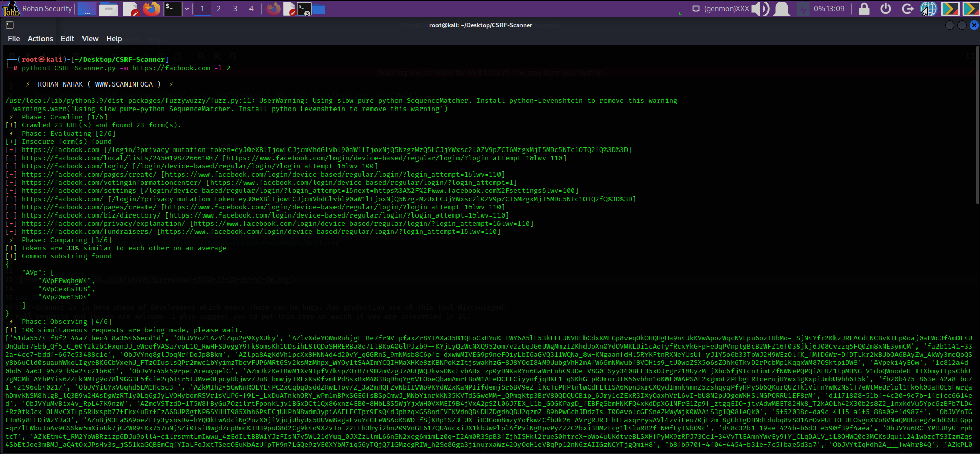
Task: Select the terminal window in the taskbar
Action: click(x=304, y=9)
